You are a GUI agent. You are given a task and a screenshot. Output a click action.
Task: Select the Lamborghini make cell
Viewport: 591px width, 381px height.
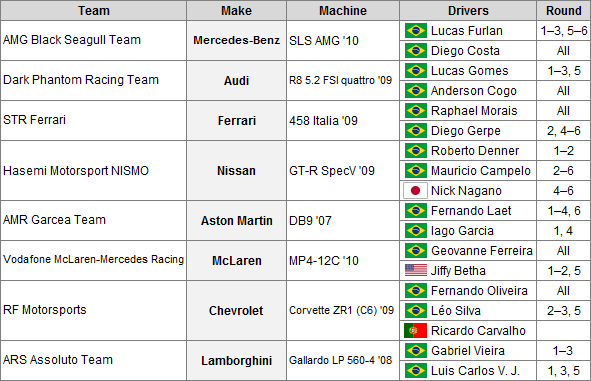click(236, 361)
